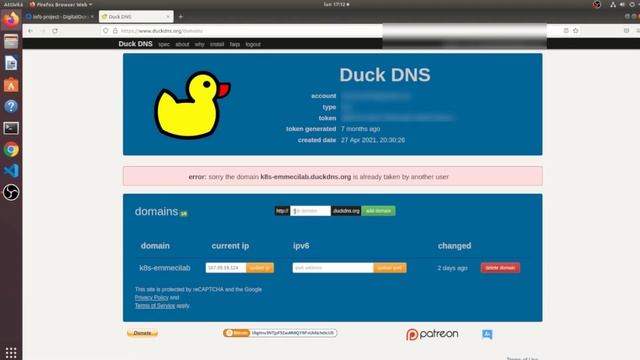Click the update ip button
This screenshot has width=640, height=360.
[x=260, y=268]
